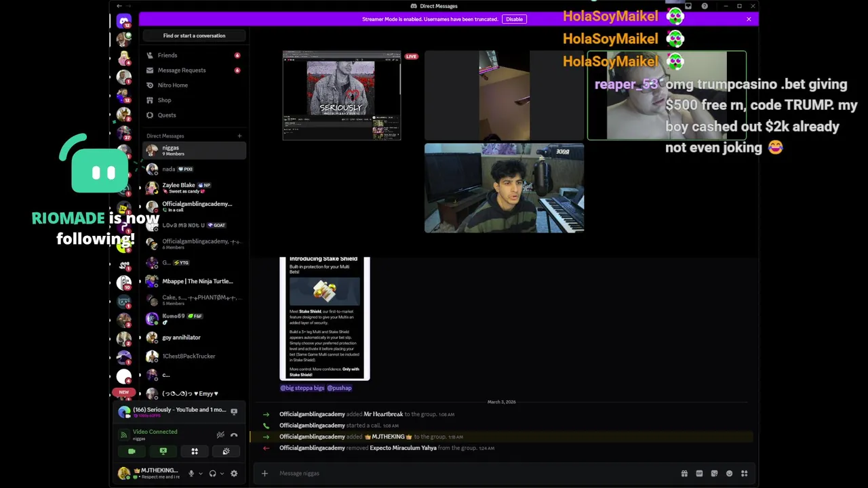Expand microphone input options arrow
Viewport: 868px width, 488px height.
click(200, 474)
